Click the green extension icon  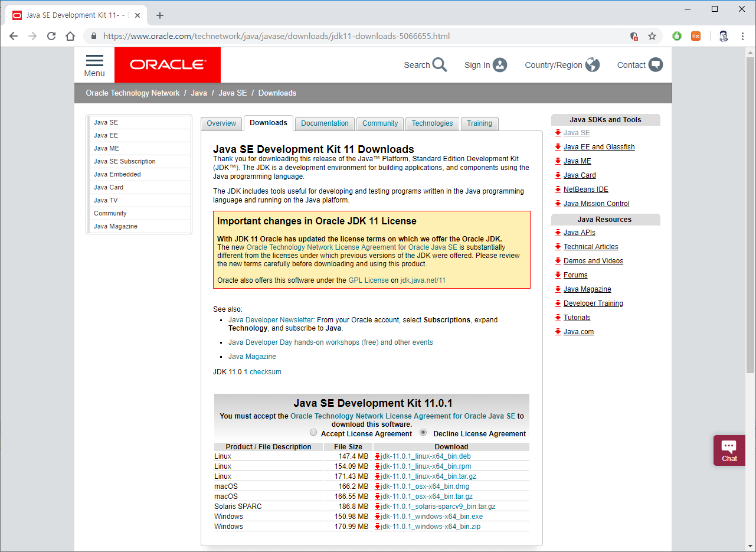[677, 36]
